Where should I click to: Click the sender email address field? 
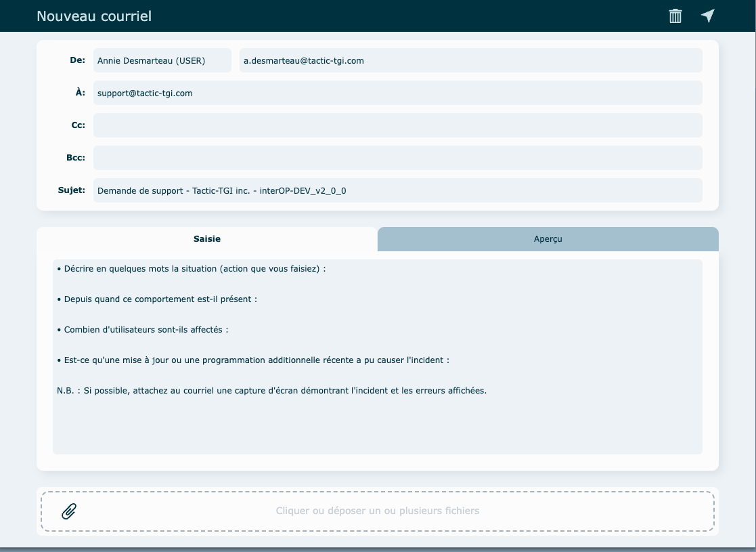click(x=470, y=60)
